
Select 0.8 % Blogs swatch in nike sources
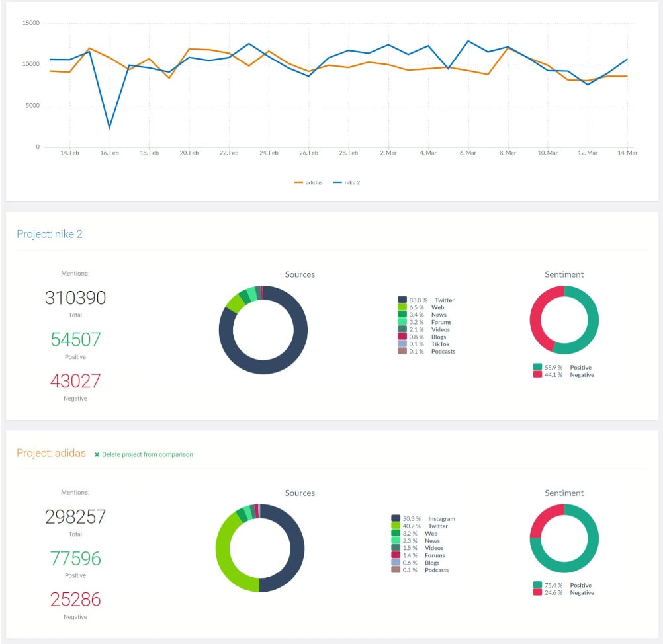click(x=402, y=337)
